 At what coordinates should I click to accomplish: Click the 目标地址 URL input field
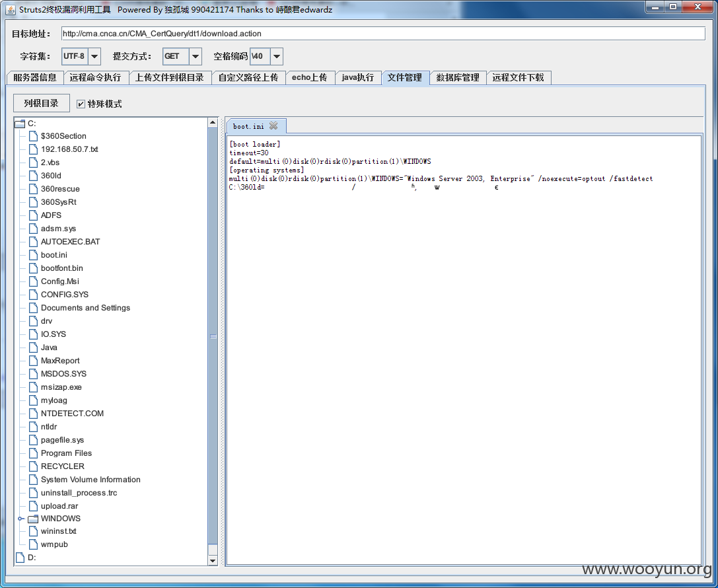point(383,34)
